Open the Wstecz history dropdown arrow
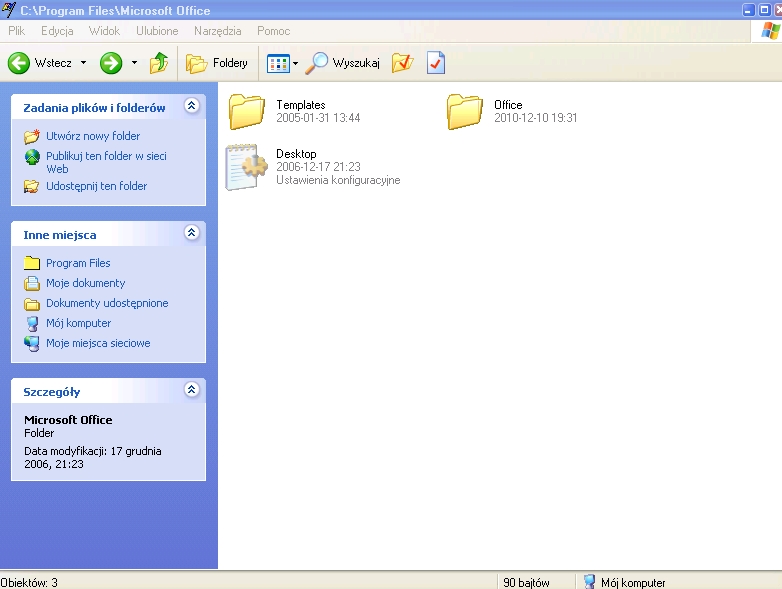The height and width of the screenshot is (589, 782). coord(83,63)
